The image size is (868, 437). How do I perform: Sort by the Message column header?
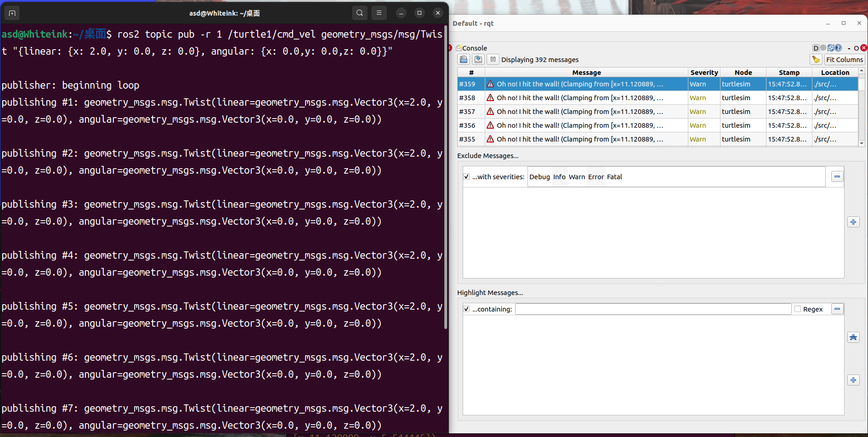click(x=586, y=73)
